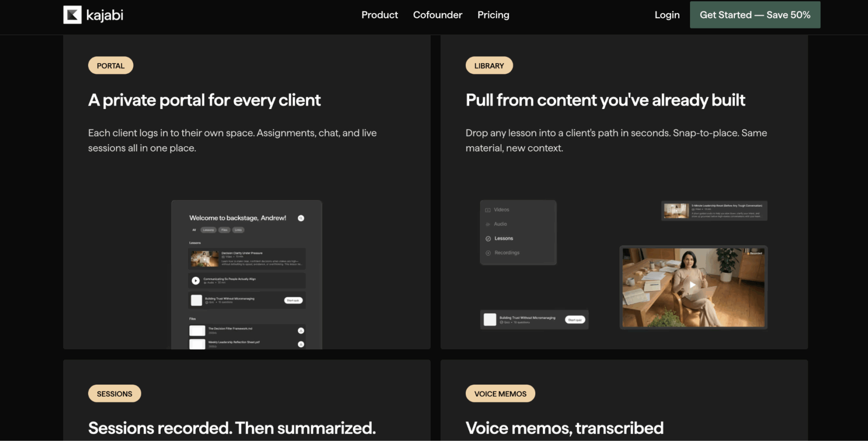
Task: Click Weekly Leadership Reflection Sheet file thumbnail
Action: point(197,344)
